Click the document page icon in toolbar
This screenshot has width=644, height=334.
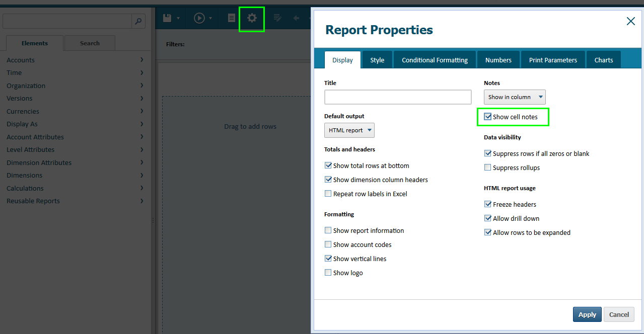(232, 18)
